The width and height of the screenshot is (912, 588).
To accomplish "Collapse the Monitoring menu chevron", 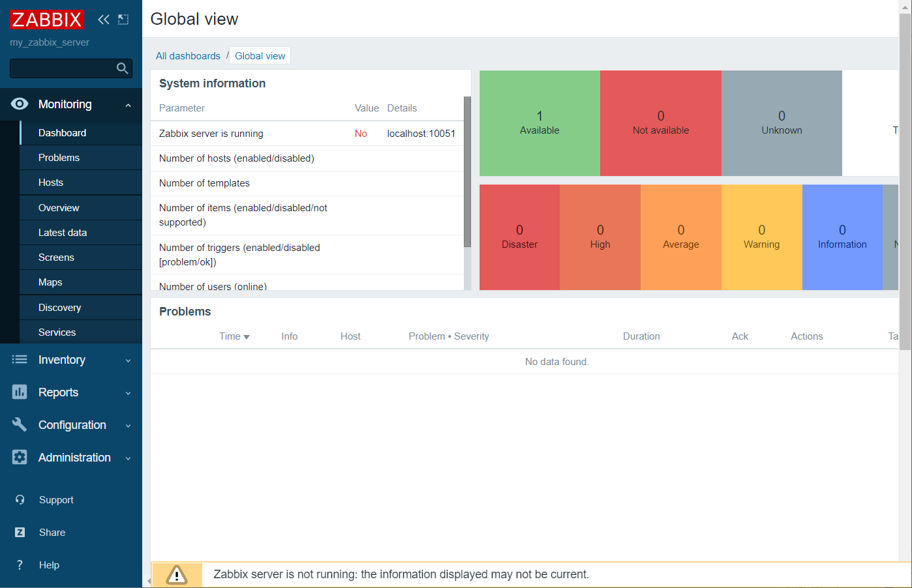I will [x=128, y=105].
